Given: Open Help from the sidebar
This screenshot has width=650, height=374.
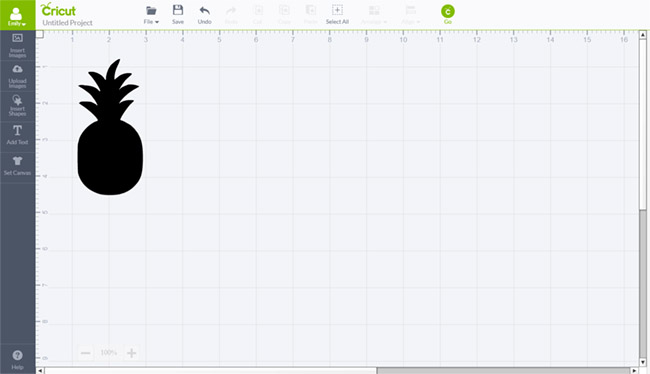Looking at the screenshot, I should pyautogui.click(x=17, y=359).
